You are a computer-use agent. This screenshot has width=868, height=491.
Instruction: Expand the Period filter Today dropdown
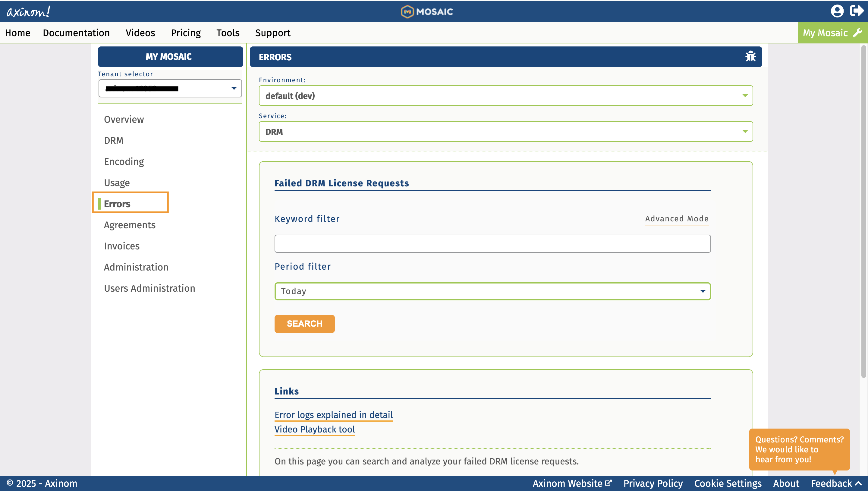492,291
